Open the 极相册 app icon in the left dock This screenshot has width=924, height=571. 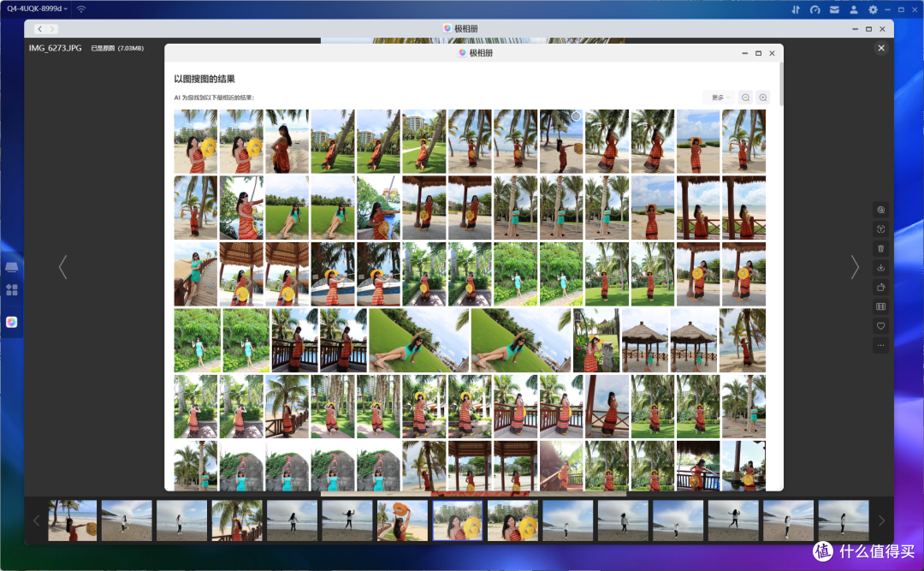pyautogui.click(x=12, y=322)
